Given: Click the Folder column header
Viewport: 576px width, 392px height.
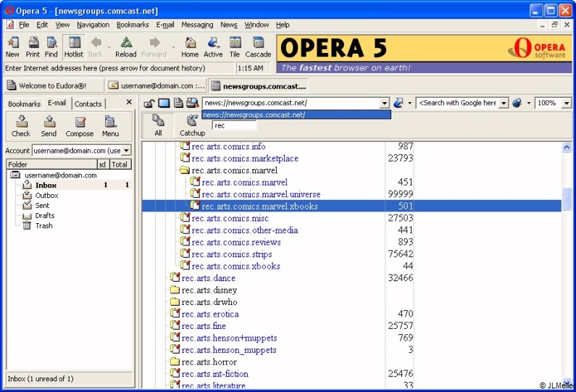Looking at the screenshot, I should (51, 164).
